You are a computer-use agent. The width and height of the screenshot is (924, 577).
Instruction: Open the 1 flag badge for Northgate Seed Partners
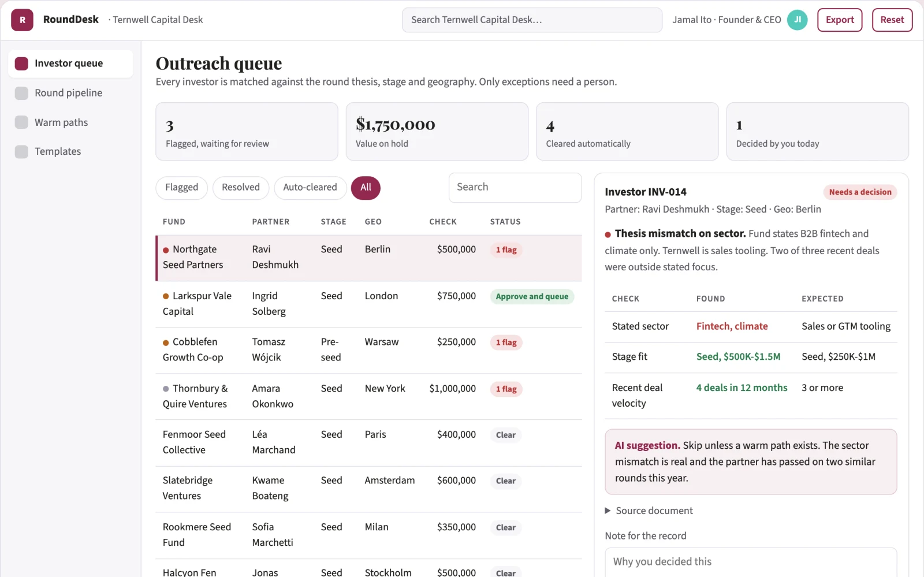coord(506,250)
